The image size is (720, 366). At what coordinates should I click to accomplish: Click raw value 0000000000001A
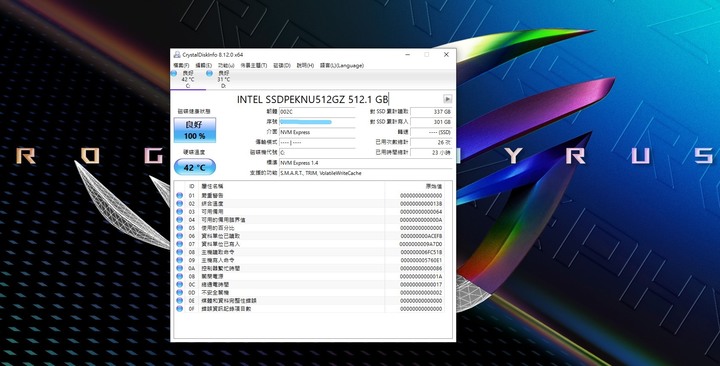[x=421, y=276]
